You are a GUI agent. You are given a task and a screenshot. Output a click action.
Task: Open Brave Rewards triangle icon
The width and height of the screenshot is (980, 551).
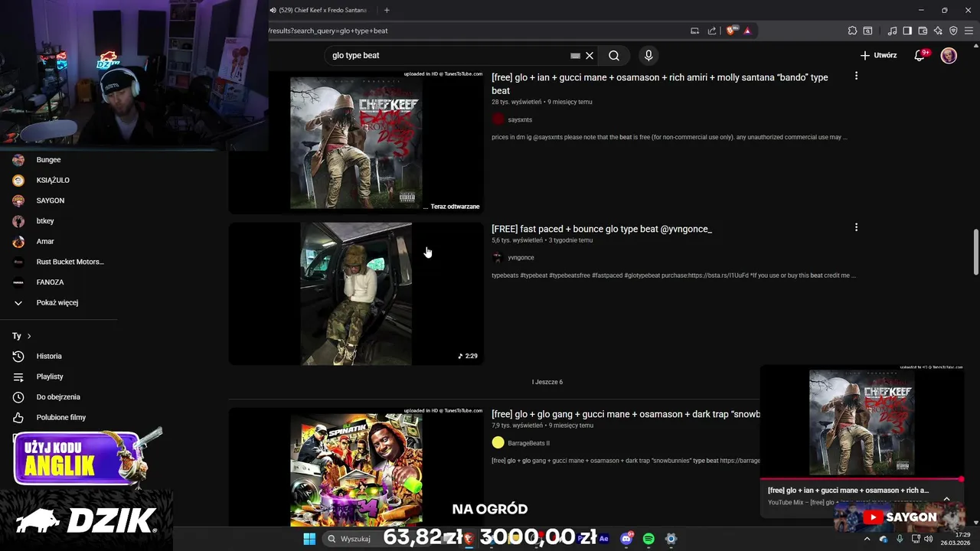click(747, 31)
